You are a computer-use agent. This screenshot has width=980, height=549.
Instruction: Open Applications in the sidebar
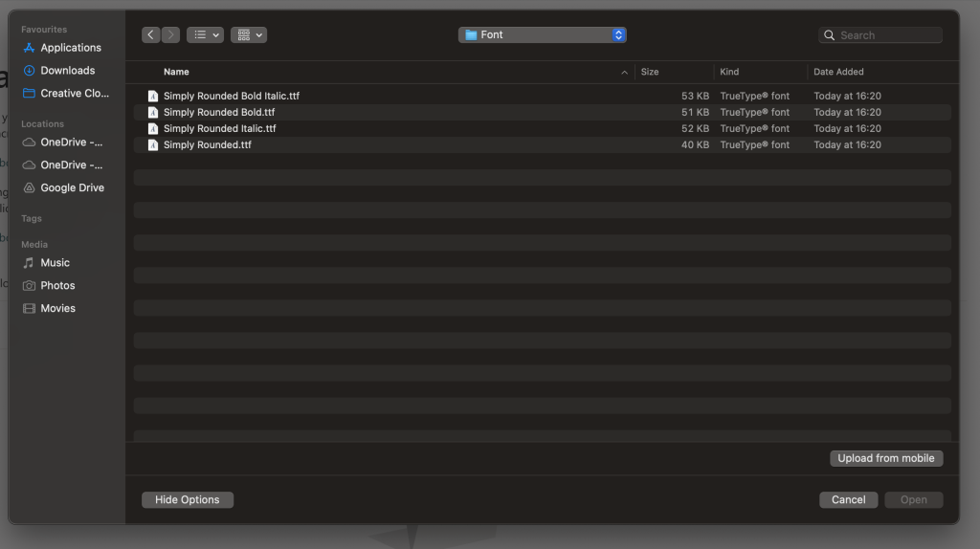pos(70,48)
